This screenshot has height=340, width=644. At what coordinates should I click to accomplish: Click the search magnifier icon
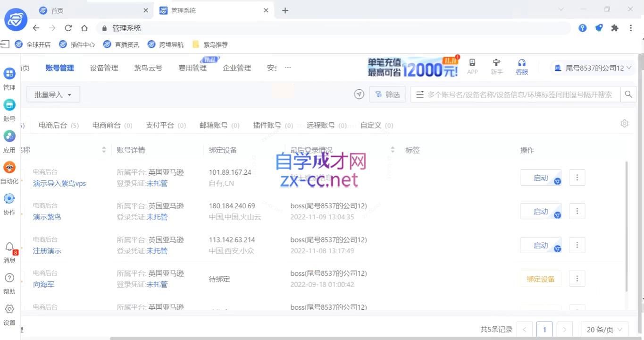(628, 94)
